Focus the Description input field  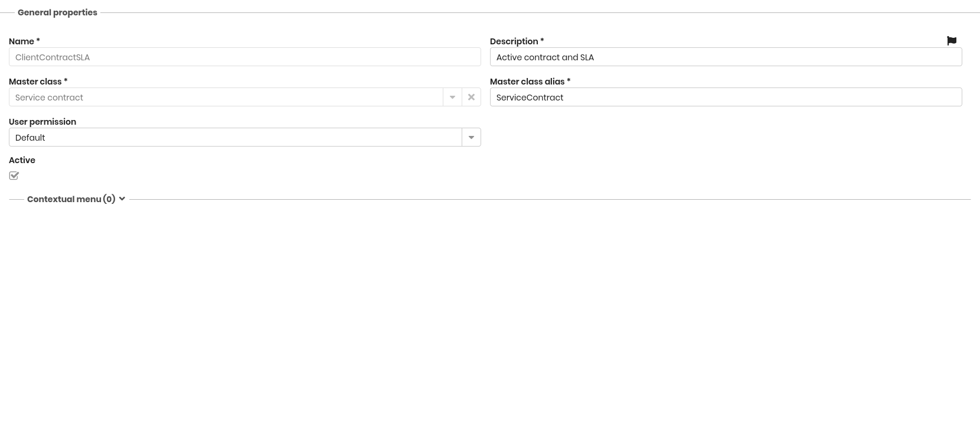pos(725,57)
